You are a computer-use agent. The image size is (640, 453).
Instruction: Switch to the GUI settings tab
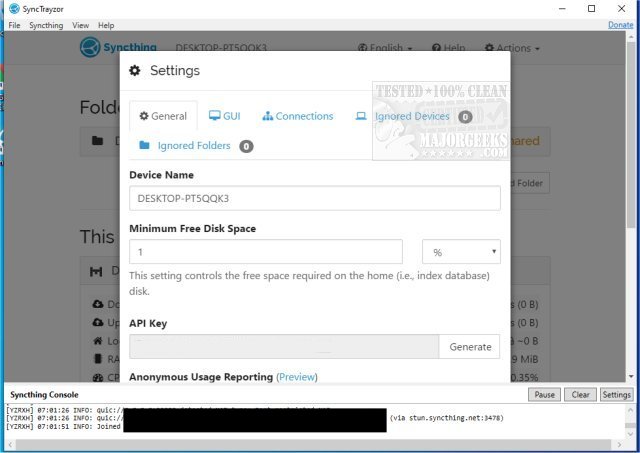click(224, 116)
